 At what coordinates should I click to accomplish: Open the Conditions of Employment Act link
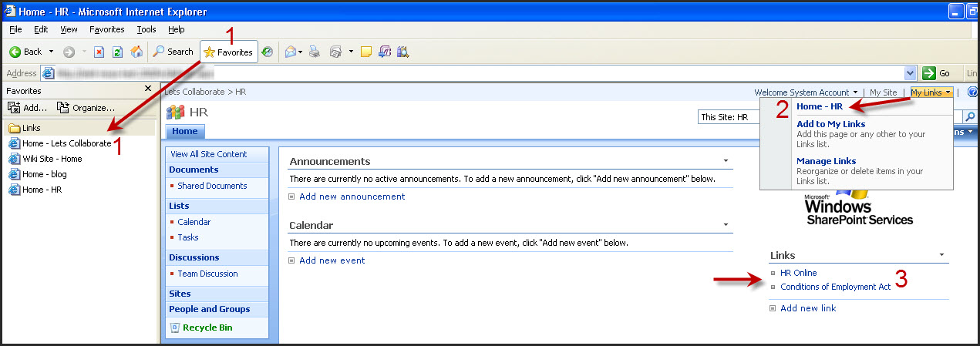(835, 287)
